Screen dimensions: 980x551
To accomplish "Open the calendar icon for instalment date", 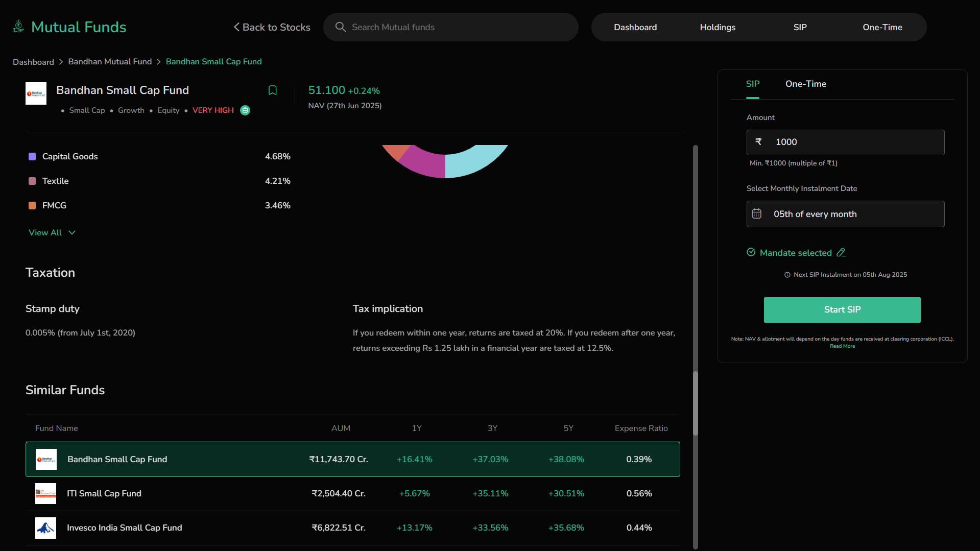I will [756, 214].
